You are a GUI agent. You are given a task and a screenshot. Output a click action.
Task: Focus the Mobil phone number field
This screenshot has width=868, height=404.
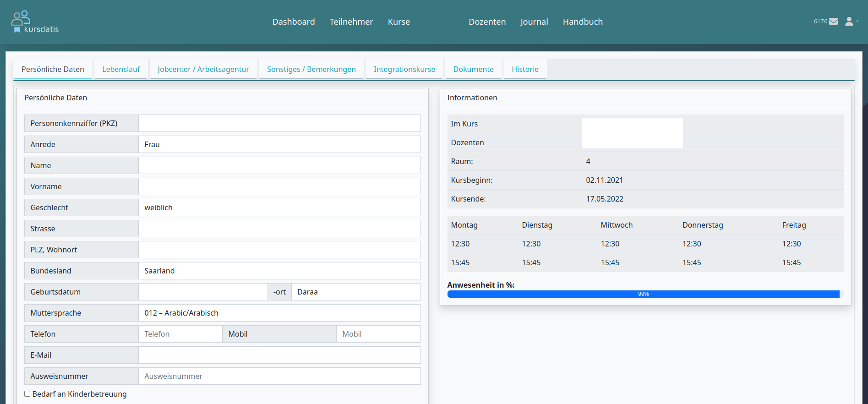378,334
